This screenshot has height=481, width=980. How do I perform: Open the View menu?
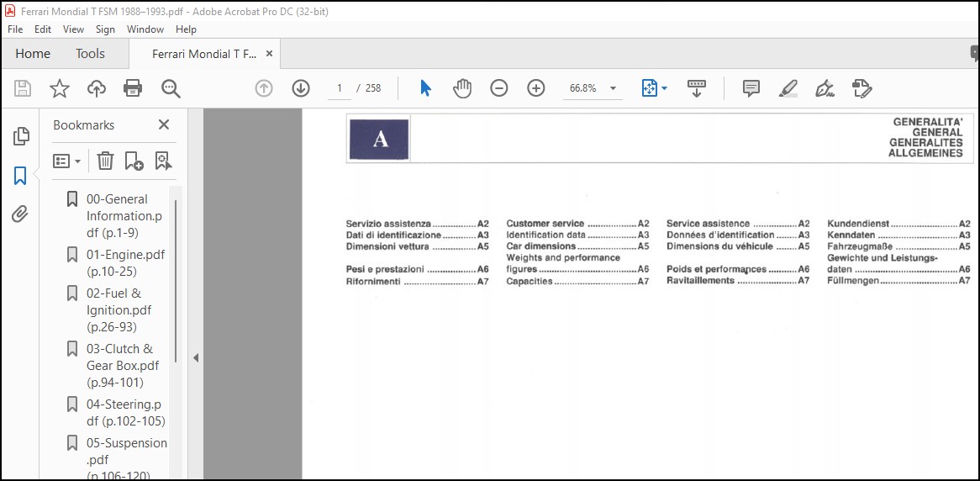(73, 29)
